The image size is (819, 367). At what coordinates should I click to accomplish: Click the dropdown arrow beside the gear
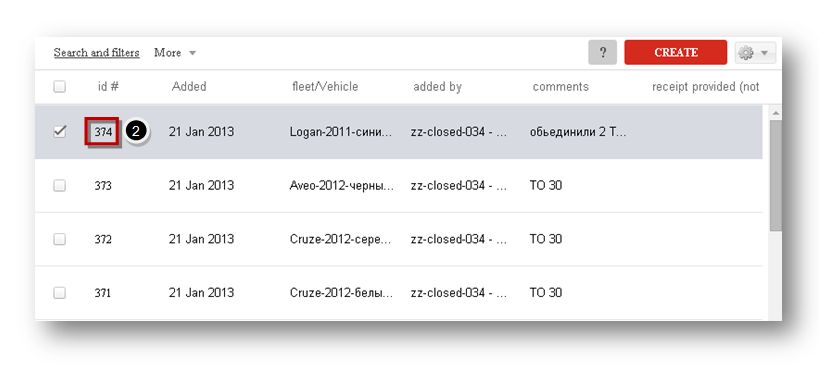pos(765,53)
